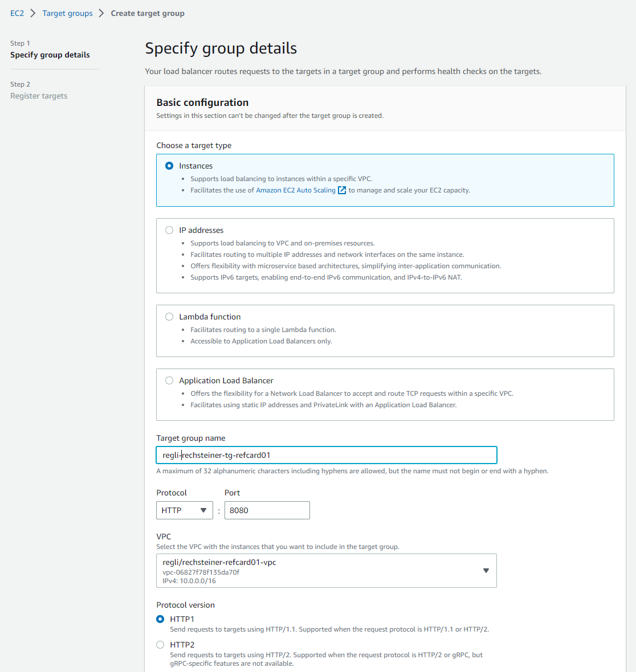The image size is (636, 672).
Task: Select the Lambda function radio option
Action: click(169, 317)
